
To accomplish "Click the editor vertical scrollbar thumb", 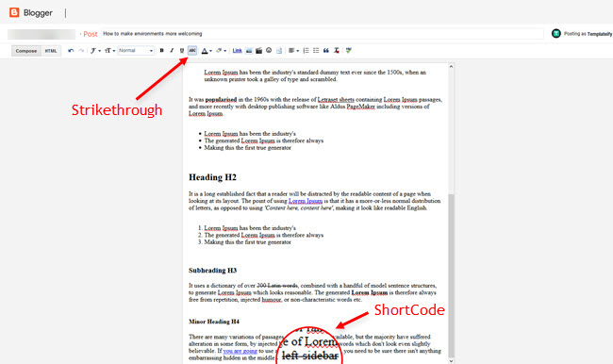I will [x=451, y=275].
